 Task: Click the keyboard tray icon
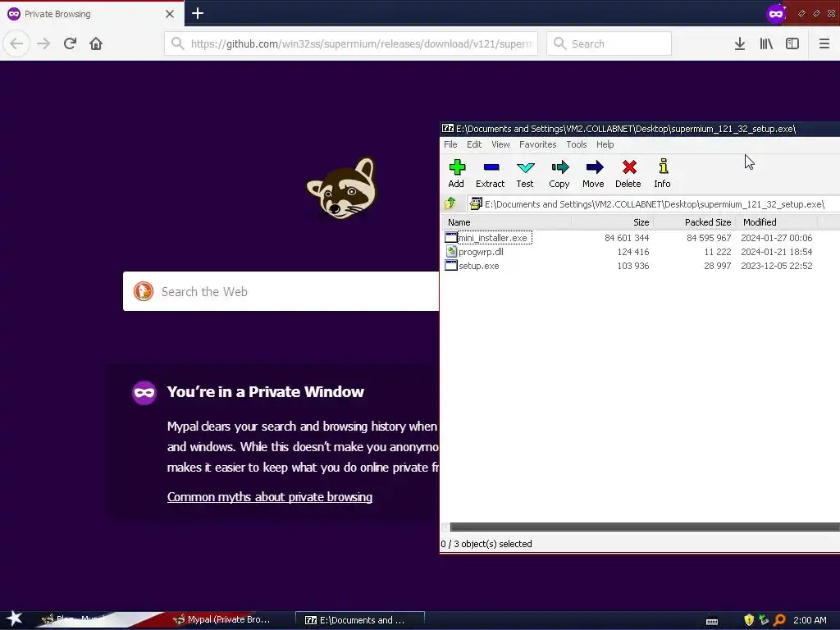(712, 621)
